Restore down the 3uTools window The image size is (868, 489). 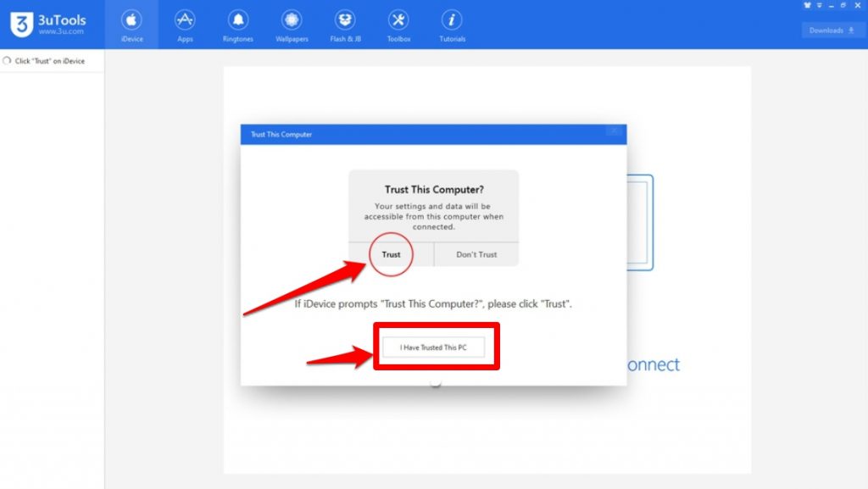pyautogui.click(x=845, y=5)
